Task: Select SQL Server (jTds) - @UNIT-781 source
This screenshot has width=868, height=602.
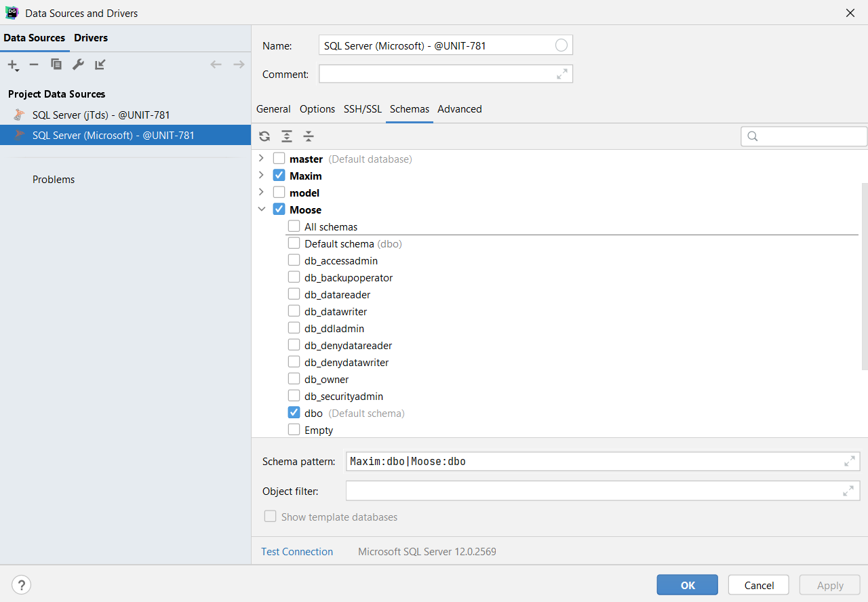Action: (125, 115)
